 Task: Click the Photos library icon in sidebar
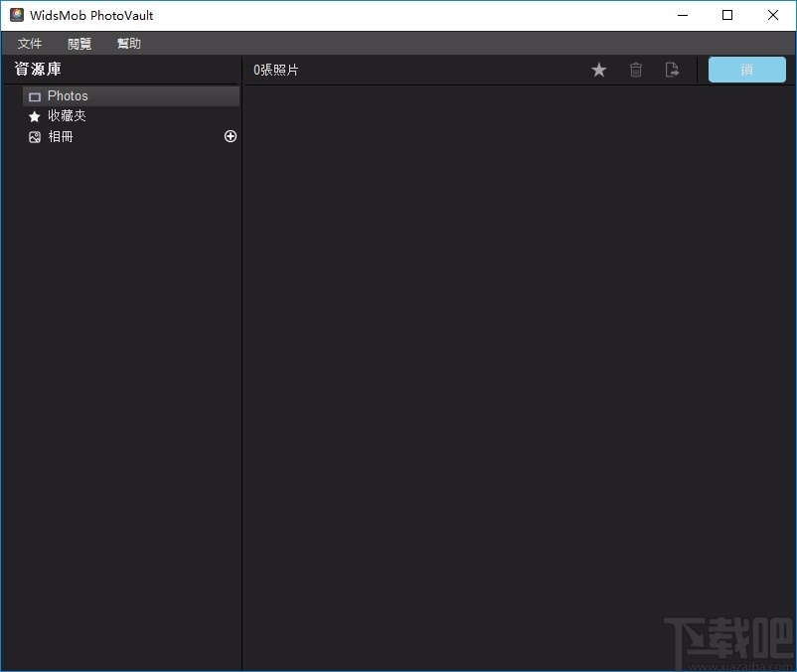[34, 95]
